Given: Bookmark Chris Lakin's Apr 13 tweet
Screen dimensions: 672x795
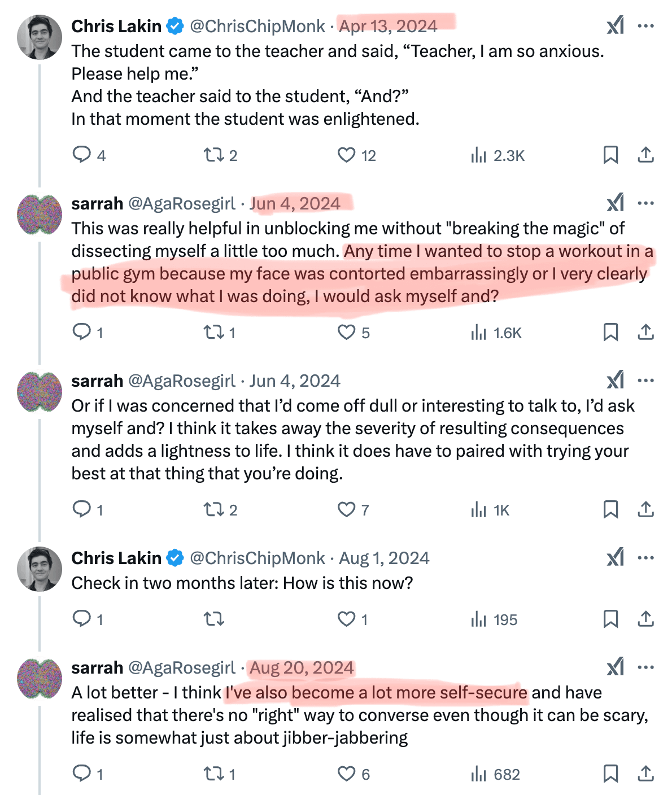Looking at the screenshot, I should 610,155.
